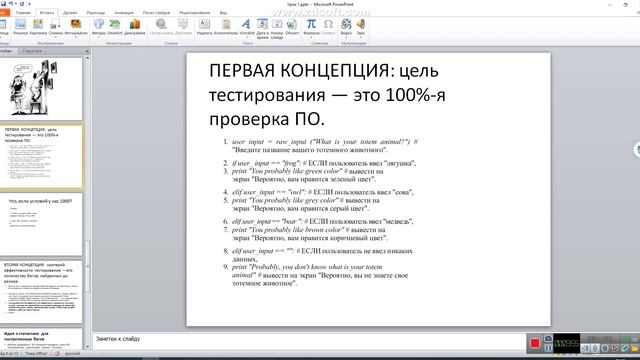640x360 pixels.
Task: Undo the last action in Quick Access
Action: (x=11, y=4)
